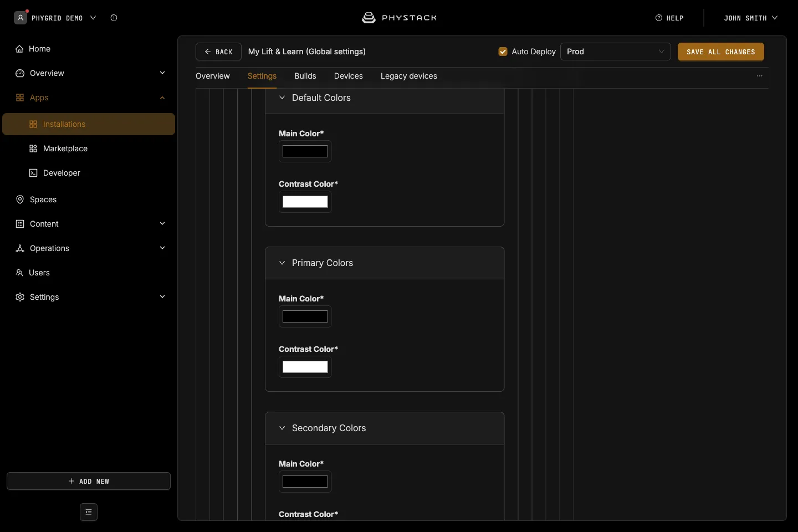798x532 pixels.
Task: Click the Developer terminal icon
Action: [33, 173]
